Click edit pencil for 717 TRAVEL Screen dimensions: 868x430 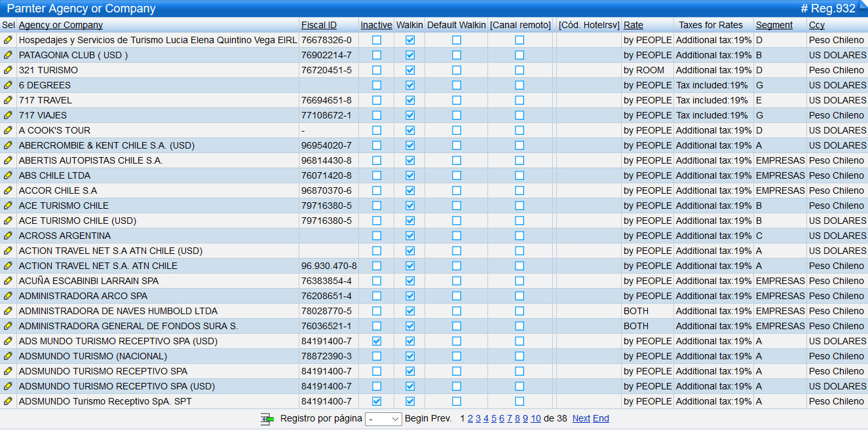(x=8, y=100)
